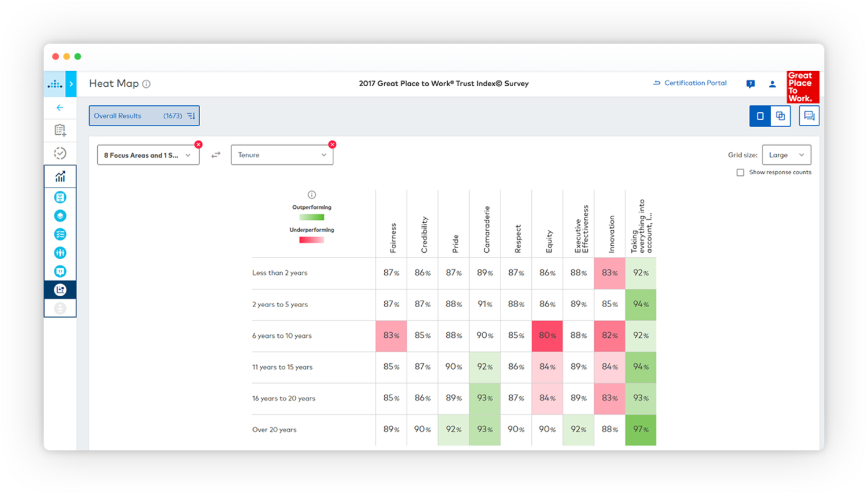The image size is (868, 494).
Task: Open the Certification Portal link
Action: (x=690, y=83)
